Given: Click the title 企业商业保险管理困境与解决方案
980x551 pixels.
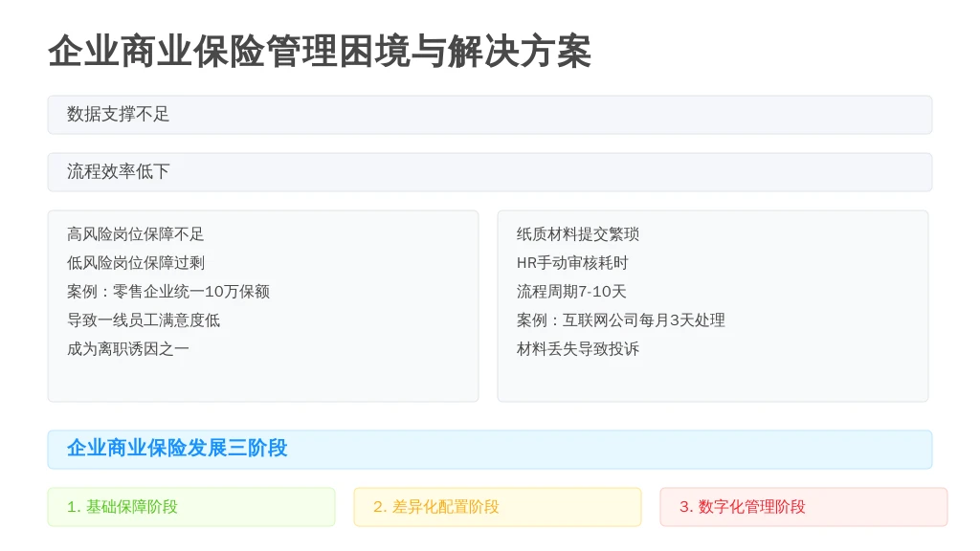Looking at the screenshot, I should tap(320, 52).
